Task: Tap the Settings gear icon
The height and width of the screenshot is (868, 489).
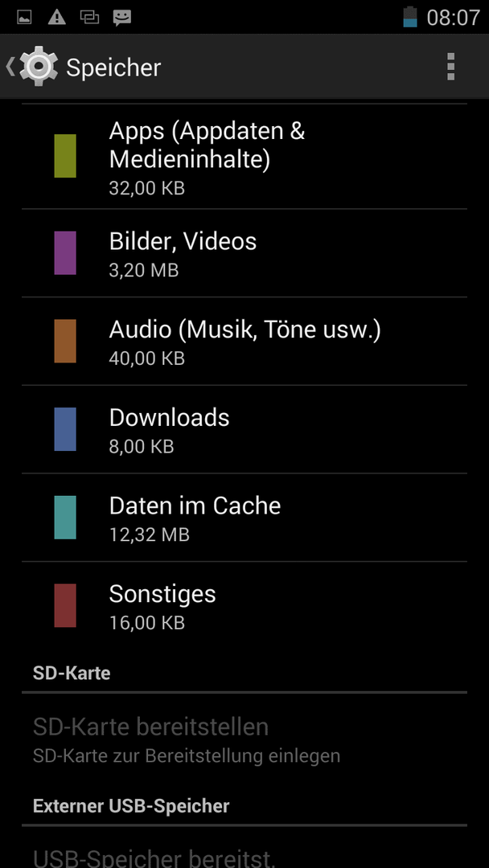Action: [39, 67]
